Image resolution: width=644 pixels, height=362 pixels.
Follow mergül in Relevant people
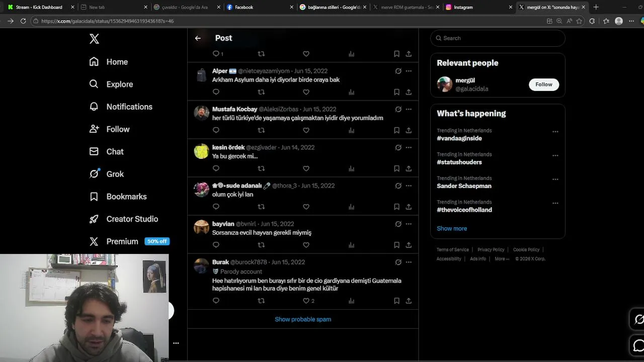pyautogui.click(x=543, y=84)
